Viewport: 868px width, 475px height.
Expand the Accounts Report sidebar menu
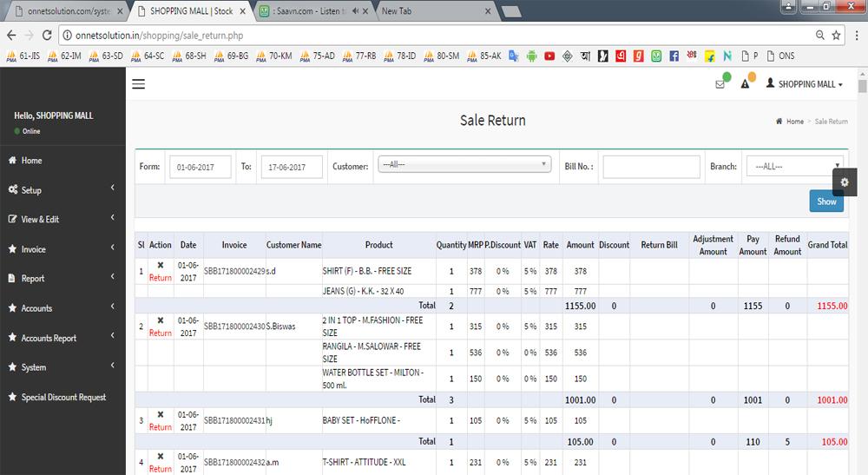[x=62, y=338]
